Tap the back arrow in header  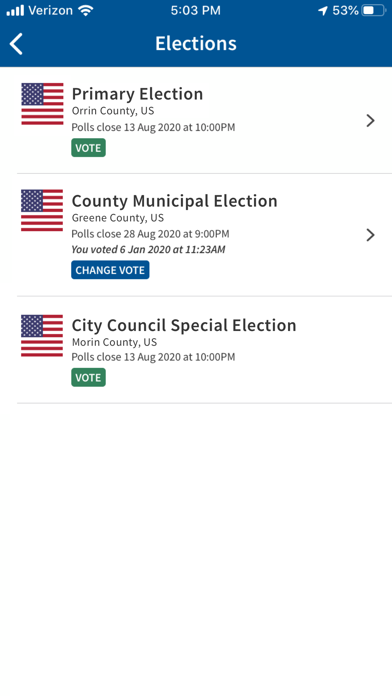click(16, 44)
